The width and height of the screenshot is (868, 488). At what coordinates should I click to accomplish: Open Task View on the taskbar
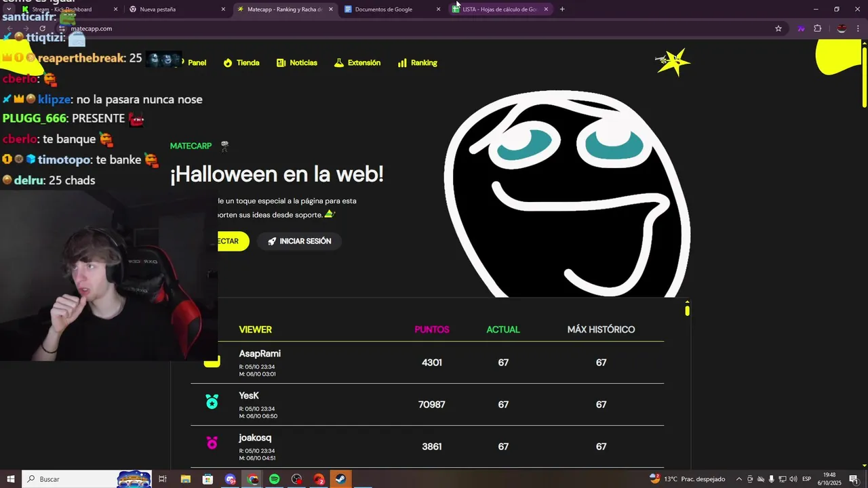pos(163,479)
